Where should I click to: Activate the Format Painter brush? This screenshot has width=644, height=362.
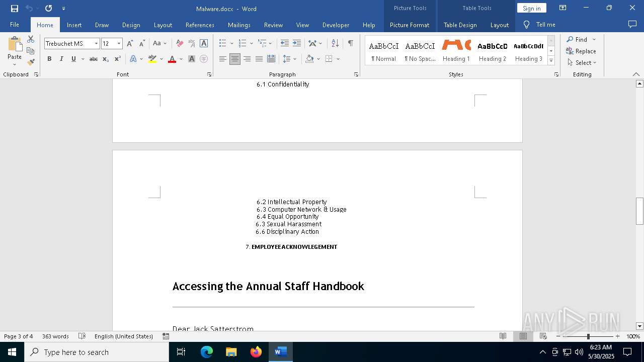point(31,62)
